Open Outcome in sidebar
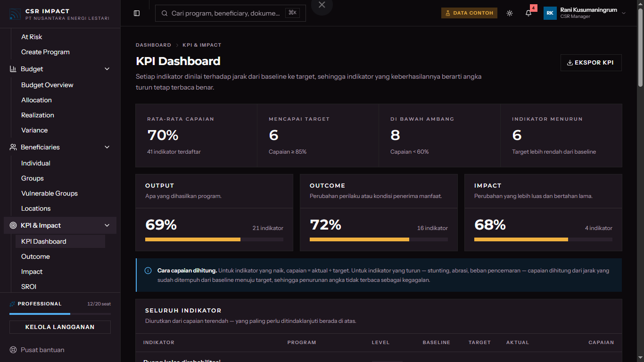The width and height of the screenshot is (644, 362). pos(35,256)
